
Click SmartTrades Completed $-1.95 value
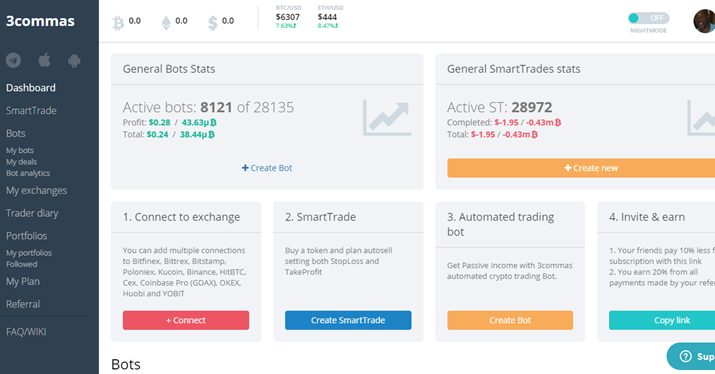pos(506,123)
